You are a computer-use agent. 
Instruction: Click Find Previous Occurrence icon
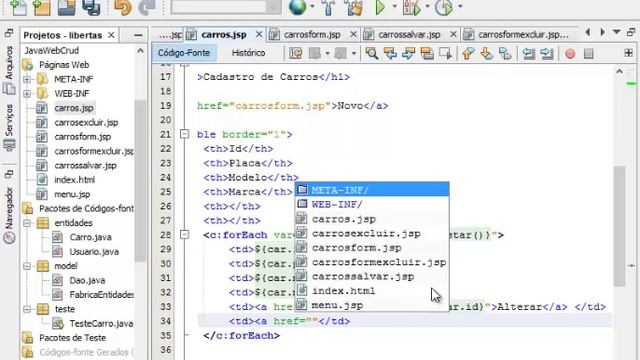[x=390, y=53]
